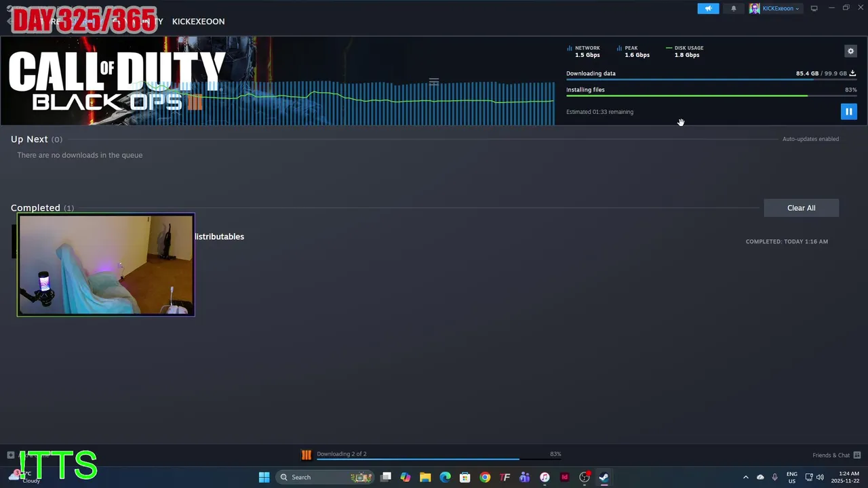Click the Downloading data progress bar
This screenshot has height=488, width=868.
(x=711, y=80)
